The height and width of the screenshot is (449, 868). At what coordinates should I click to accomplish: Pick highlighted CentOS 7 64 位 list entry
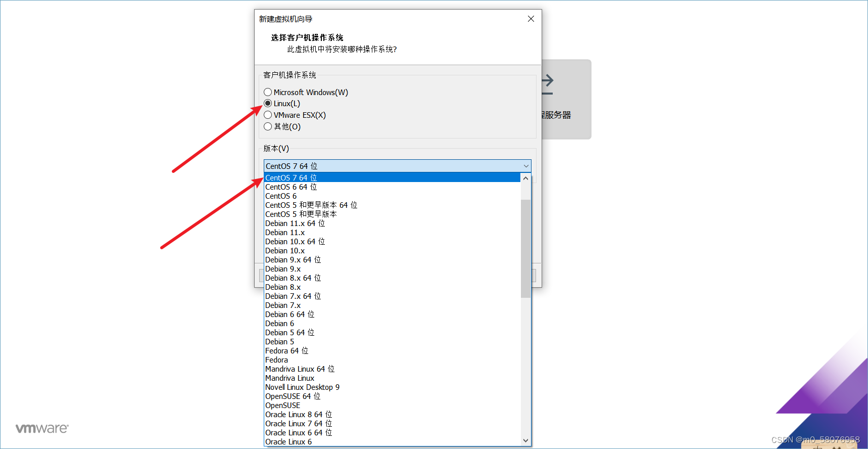[x=392, y=177]
